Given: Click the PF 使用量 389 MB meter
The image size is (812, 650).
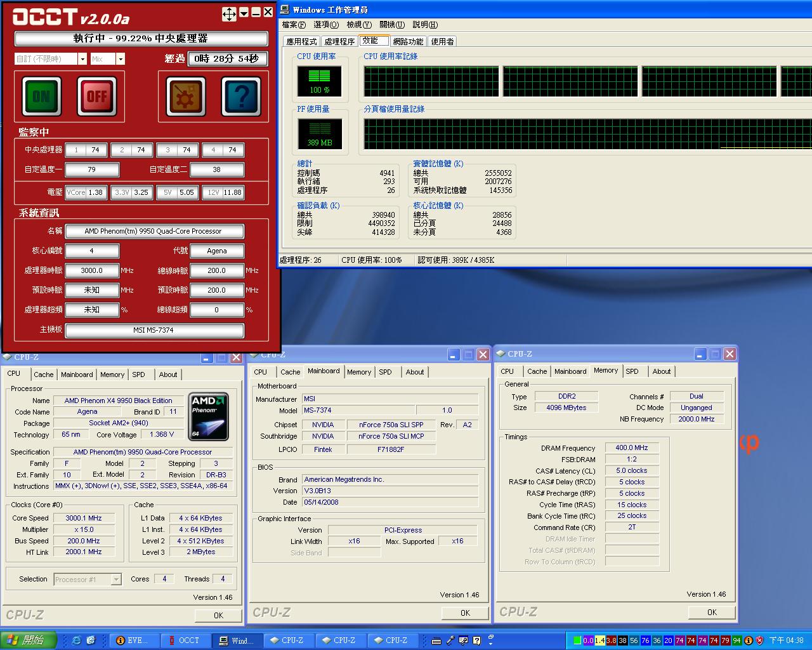Looking at the screenshot, I should point(320,134).
